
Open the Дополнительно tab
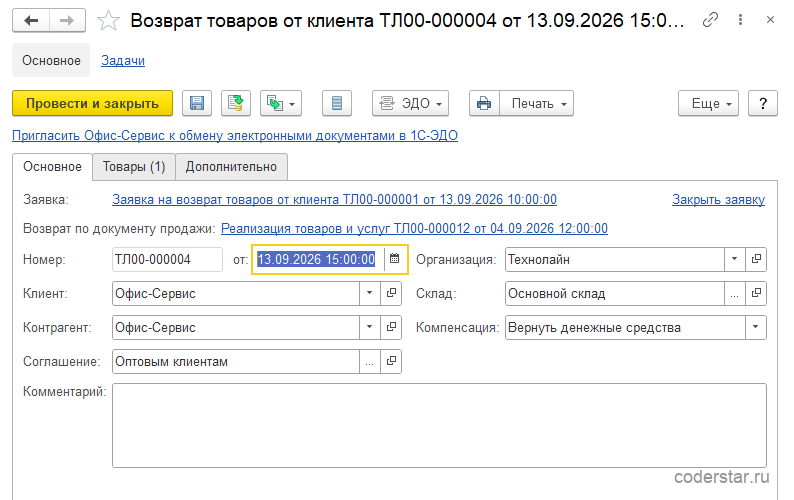[231, 167]
